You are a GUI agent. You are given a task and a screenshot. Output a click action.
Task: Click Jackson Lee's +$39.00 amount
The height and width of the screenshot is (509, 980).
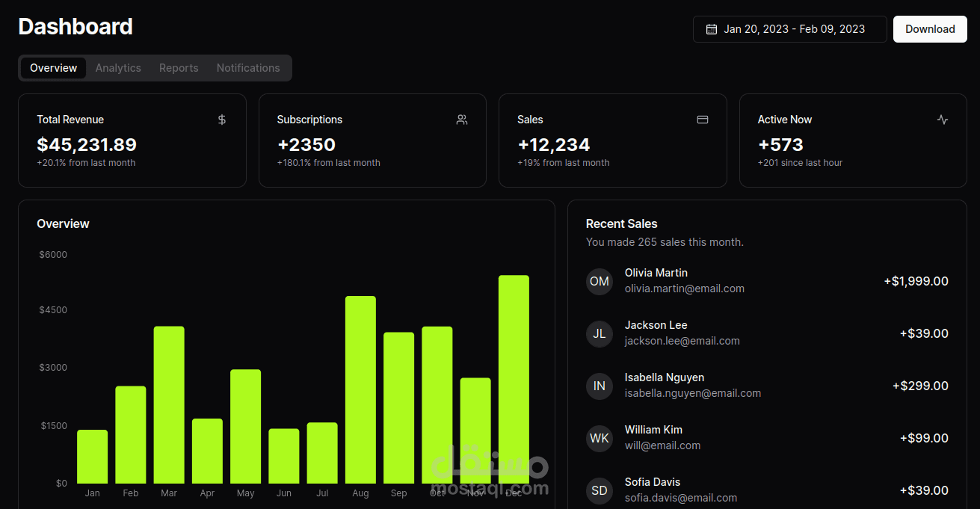924,333
